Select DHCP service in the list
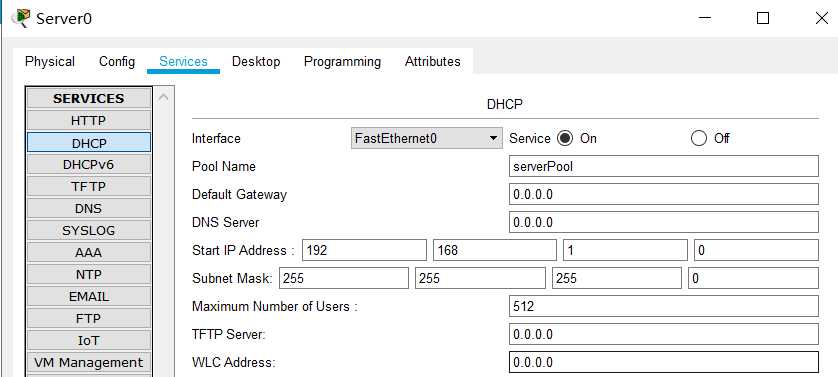The image size is (838, 377). point(89,143)
